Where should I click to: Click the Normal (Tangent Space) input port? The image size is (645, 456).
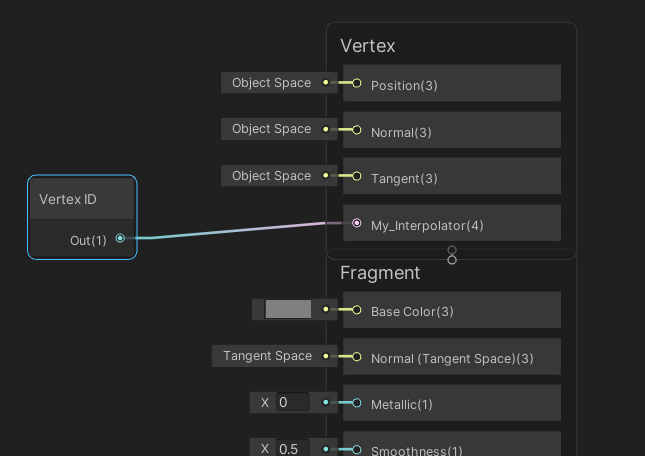357,357
